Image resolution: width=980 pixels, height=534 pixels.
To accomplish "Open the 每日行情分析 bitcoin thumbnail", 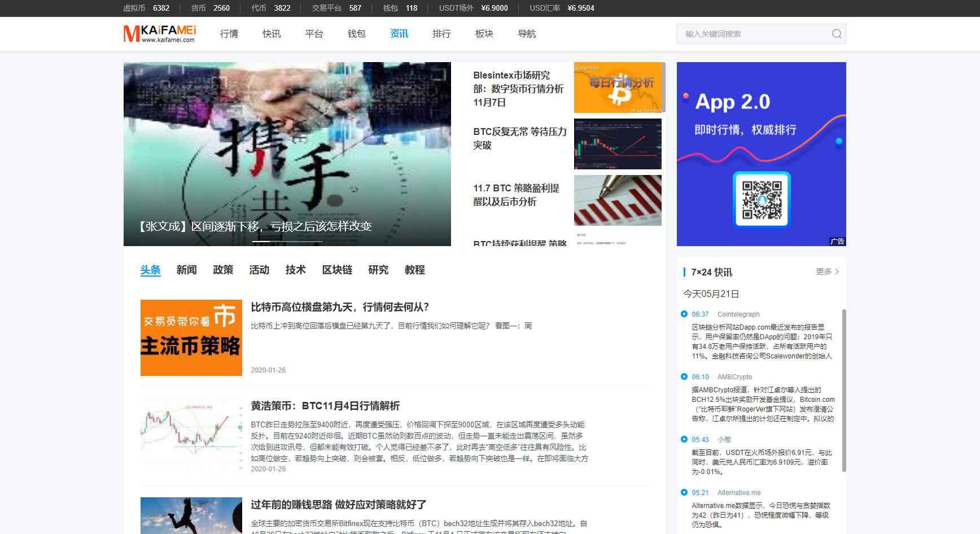I will (617, 87).
